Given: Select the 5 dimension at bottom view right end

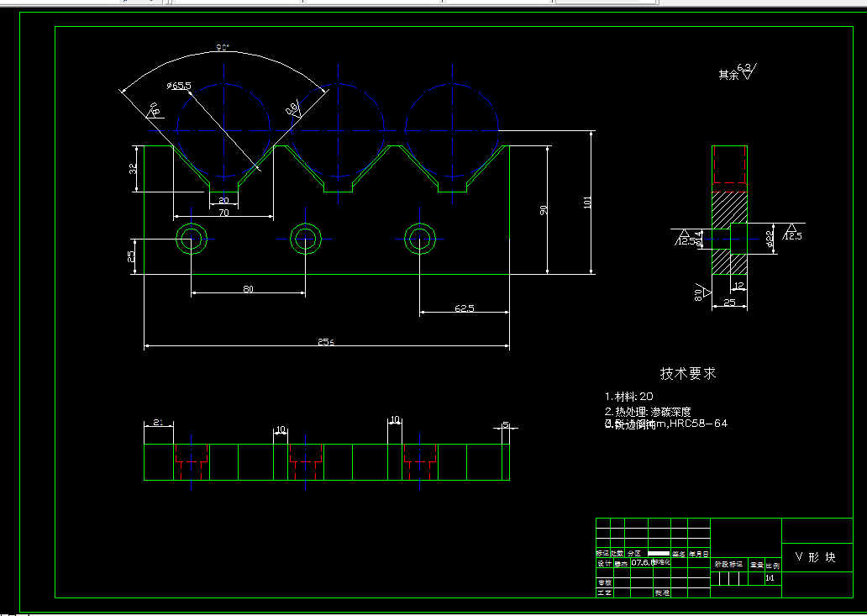Looking at the screenshot, I should 506,424.
